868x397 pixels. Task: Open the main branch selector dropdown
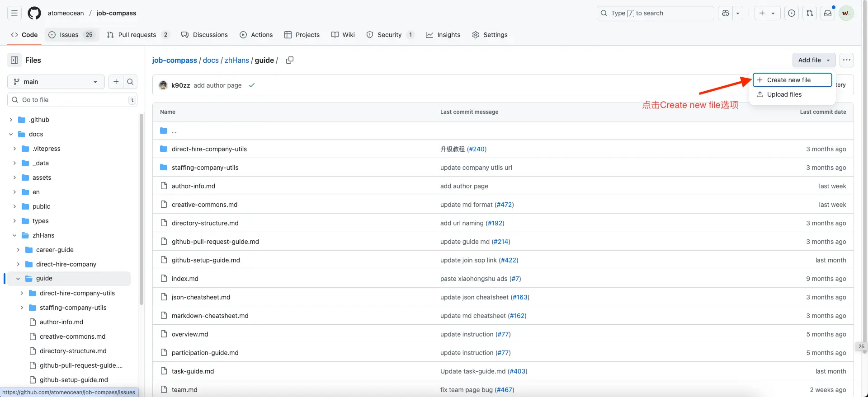pos(56,82)
